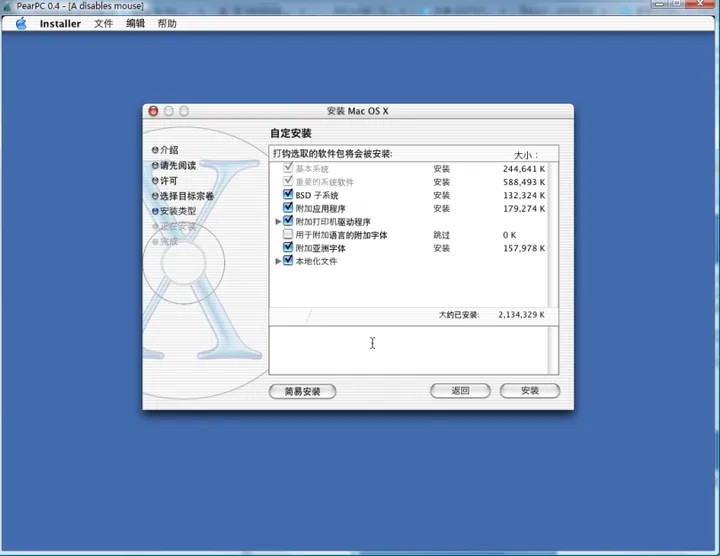Click the description area's vertical scrollbar
The height and width of the screenshot is (556, 720).
click(x=553, y=350)
